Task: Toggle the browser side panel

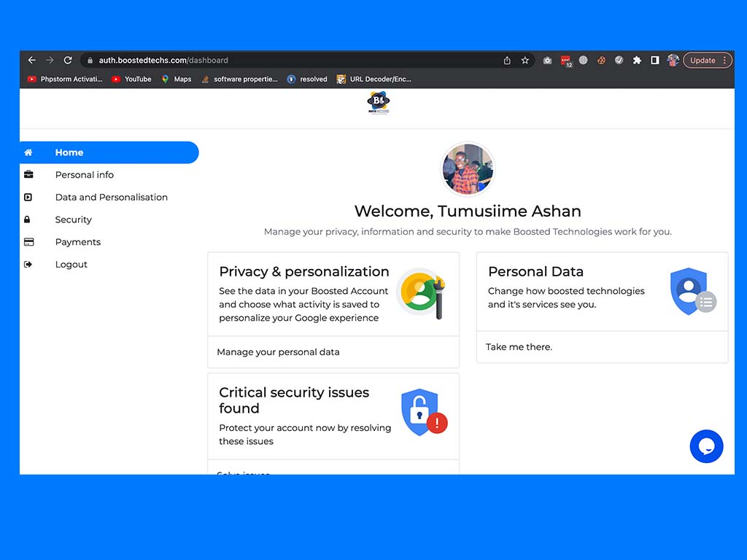Action: (x=655, y=60)
